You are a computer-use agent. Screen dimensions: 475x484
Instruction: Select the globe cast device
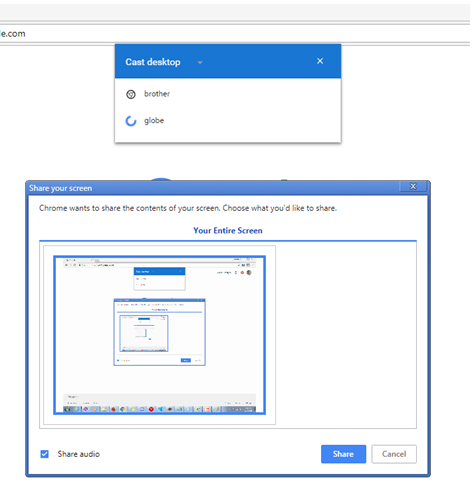[228, 121]
